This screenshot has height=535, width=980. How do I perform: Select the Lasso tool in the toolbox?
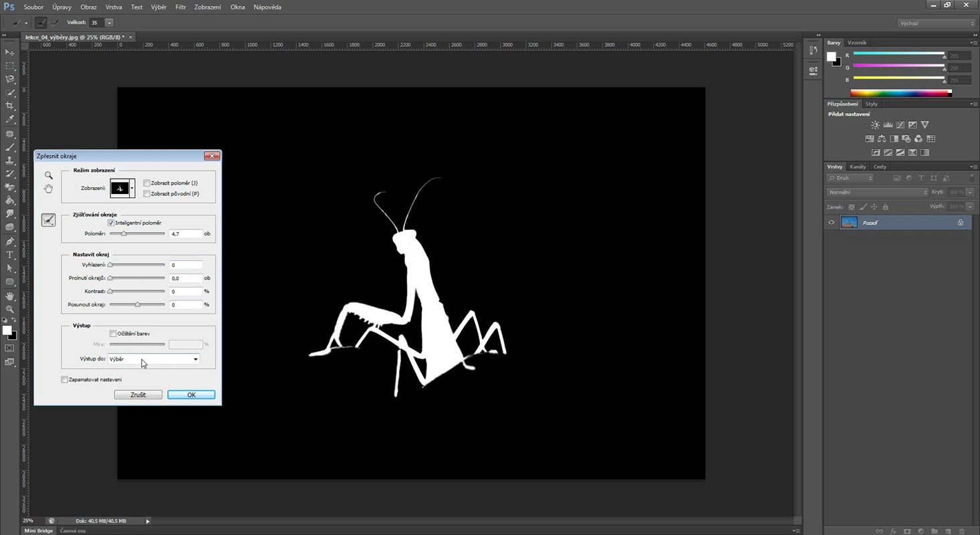point(10,79)
